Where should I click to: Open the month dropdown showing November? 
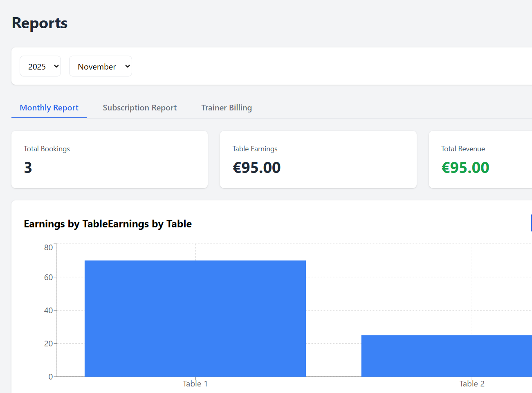[x=100, y=66]
